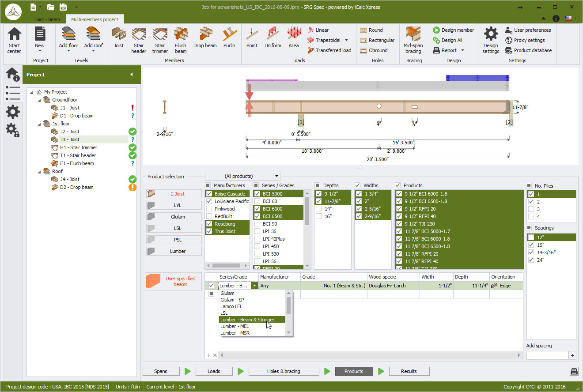This screenshot has height=392, width=583.
Task: Run Design member
Action: pos(454,30)
